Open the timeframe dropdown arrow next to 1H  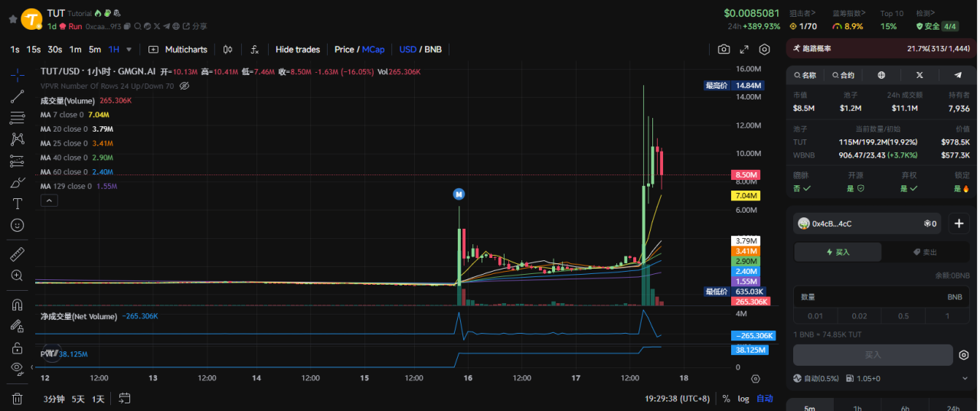click(x=129, y=50)
